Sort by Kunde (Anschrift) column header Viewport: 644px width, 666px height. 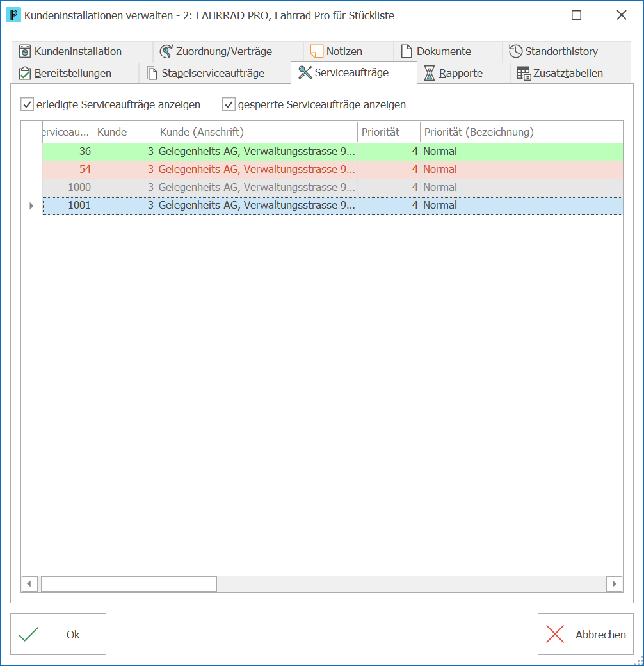pyautogui.click(x=257, y=132)
